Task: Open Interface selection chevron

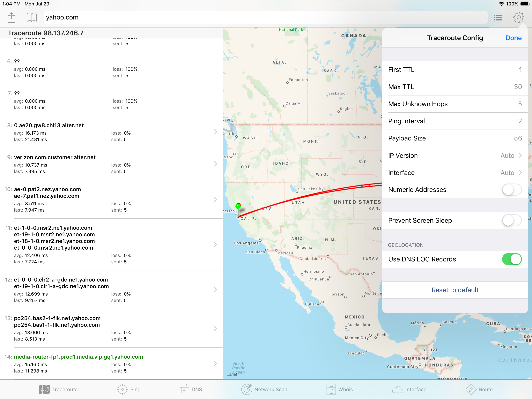Action: 520,173
